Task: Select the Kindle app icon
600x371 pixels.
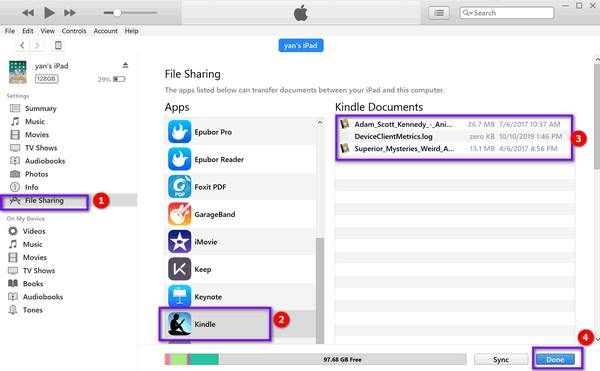Action: [x=179, y=324]
